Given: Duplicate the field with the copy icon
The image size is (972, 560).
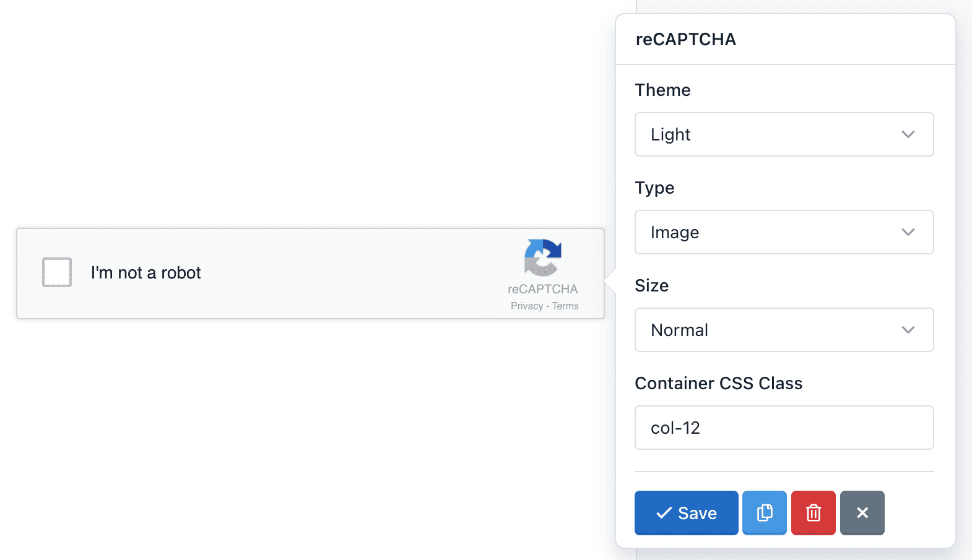Looking at the screenshot, I should coord(765,513).
